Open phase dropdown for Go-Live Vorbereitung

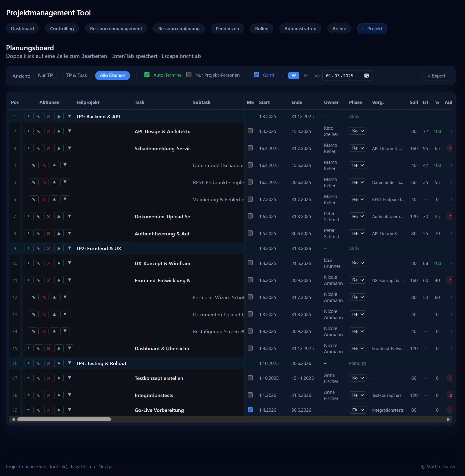tap(357, 410)
